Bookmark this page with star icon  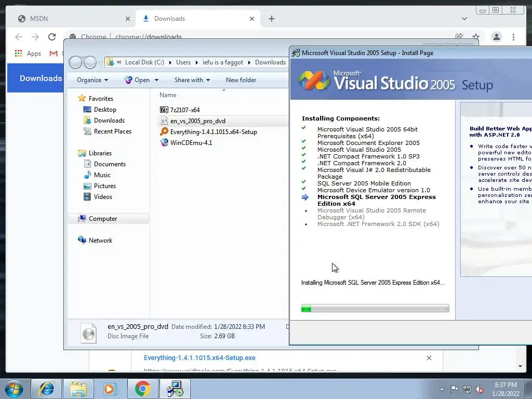(x=476, y=37)
